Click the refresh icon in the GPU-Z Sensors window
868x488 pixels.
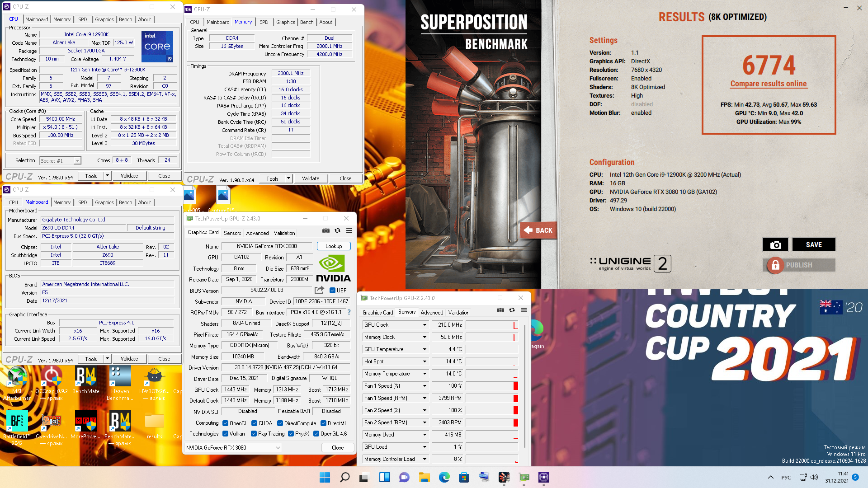pyautogui.click(x=512, y=310)
